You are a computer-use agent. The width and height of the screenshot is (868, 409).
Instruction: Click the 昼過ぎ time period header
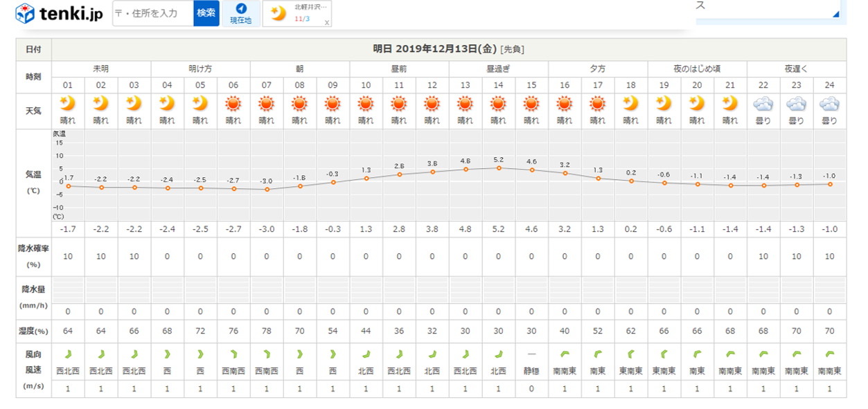pos(498,69)
